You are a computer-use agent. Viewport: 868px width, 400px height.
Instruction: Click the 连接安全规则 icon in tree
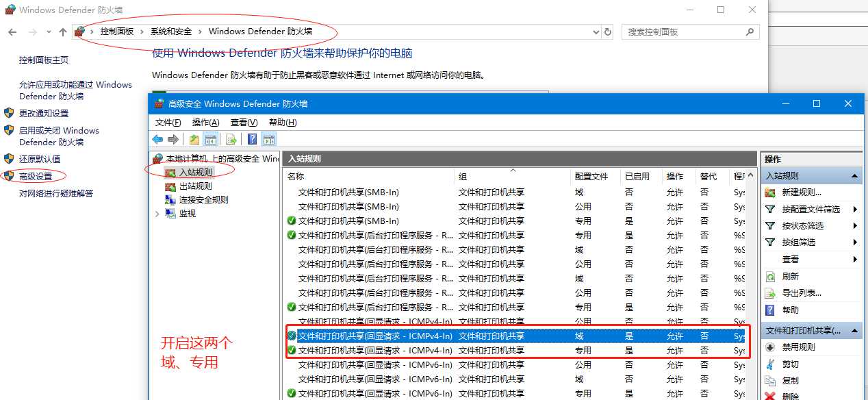point(170,200)
